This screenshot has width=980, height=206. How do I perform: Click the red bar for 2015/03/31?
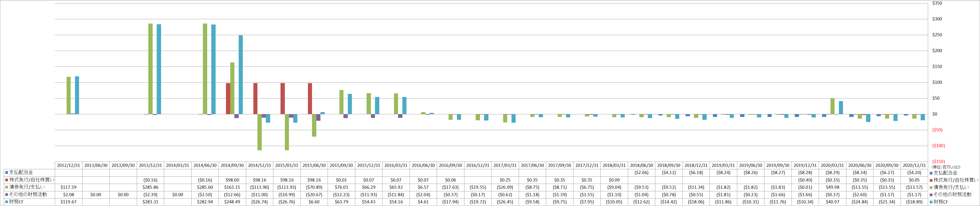click(283, 99)
